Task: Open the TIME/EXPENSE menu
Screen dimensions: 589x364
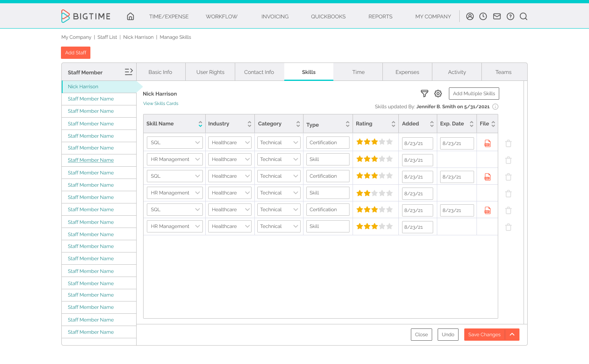Action: [x=169, y=16]
